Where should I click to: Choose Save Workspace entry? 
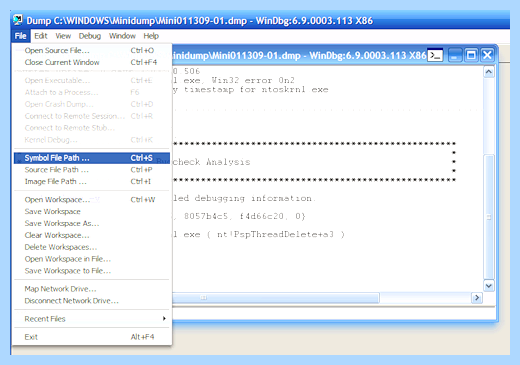click(x=92, y=212)
